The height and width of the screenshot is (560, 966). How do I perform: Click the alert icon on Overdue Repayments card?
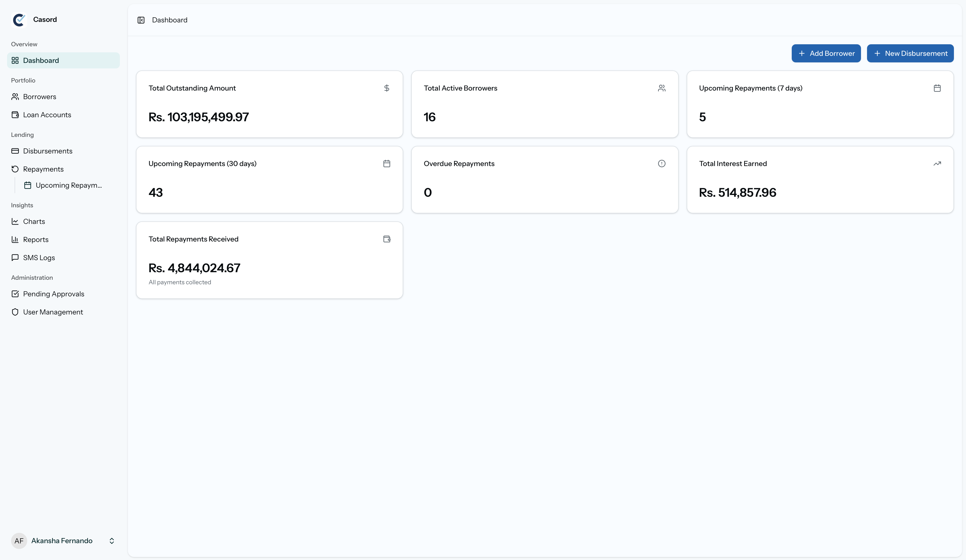tap(661, 164)
